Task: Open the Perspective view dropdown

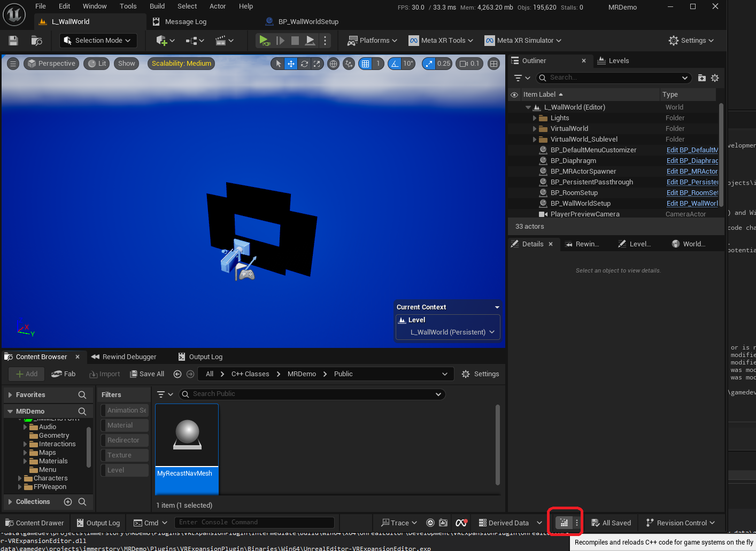Action: click(51, 63)
